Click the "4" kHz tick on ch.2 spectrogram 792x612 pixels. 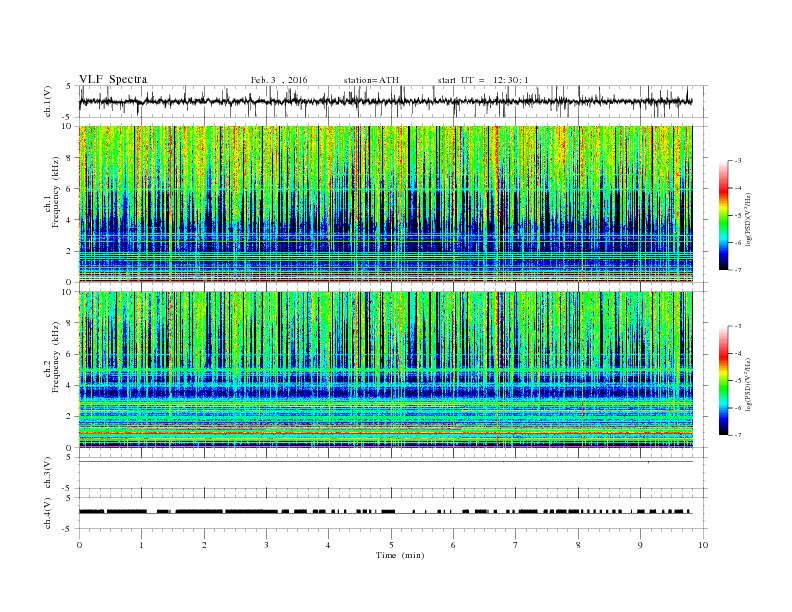[70, 385]
